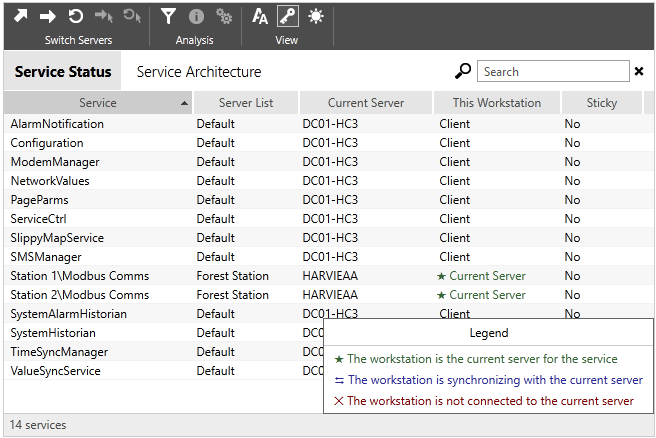Select the AlarmNotification service row

tap(57, 124)
